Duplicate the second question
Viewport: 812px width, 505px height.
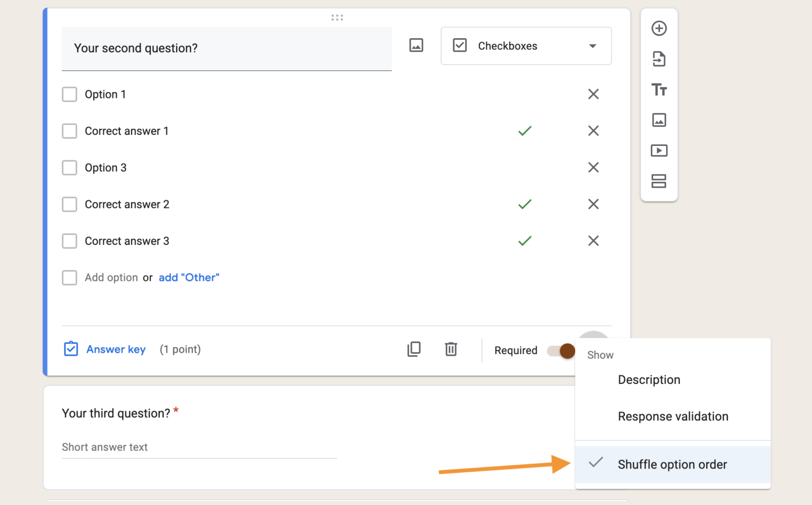click(414, 349)
